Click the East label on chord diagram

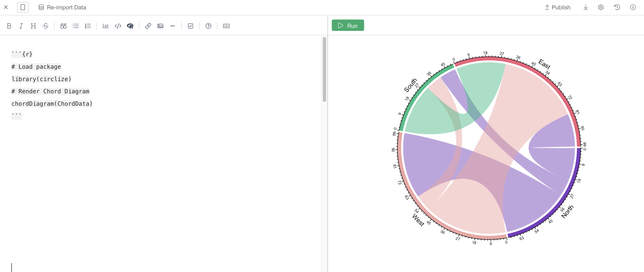(x=544, y=64)
